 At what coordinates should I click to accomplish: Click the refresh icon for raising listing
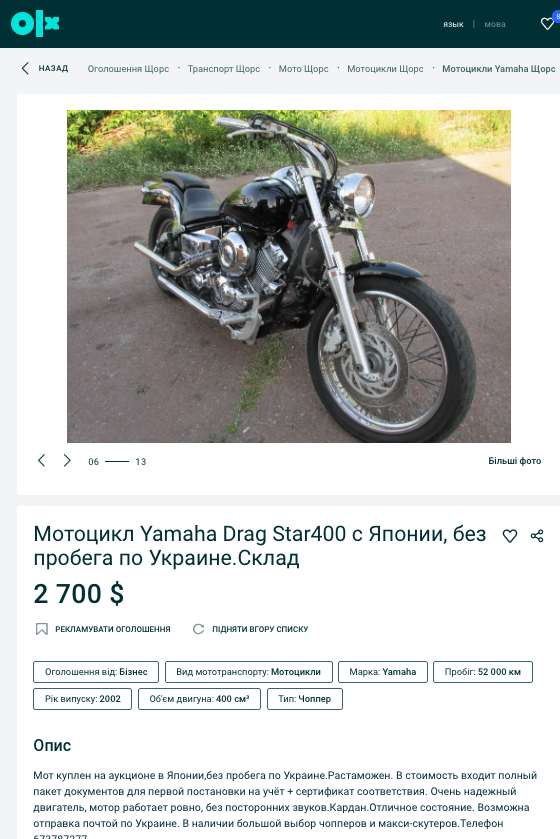click(198, 629)
